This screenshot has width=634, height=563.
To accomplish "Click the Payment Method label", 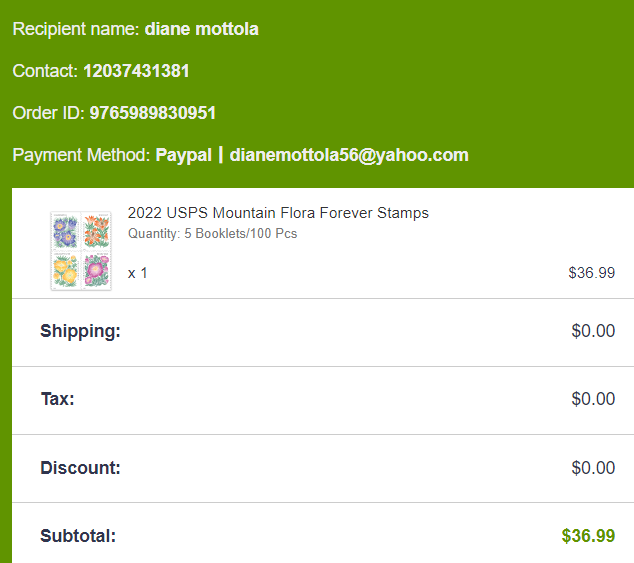I will point(82,155).
